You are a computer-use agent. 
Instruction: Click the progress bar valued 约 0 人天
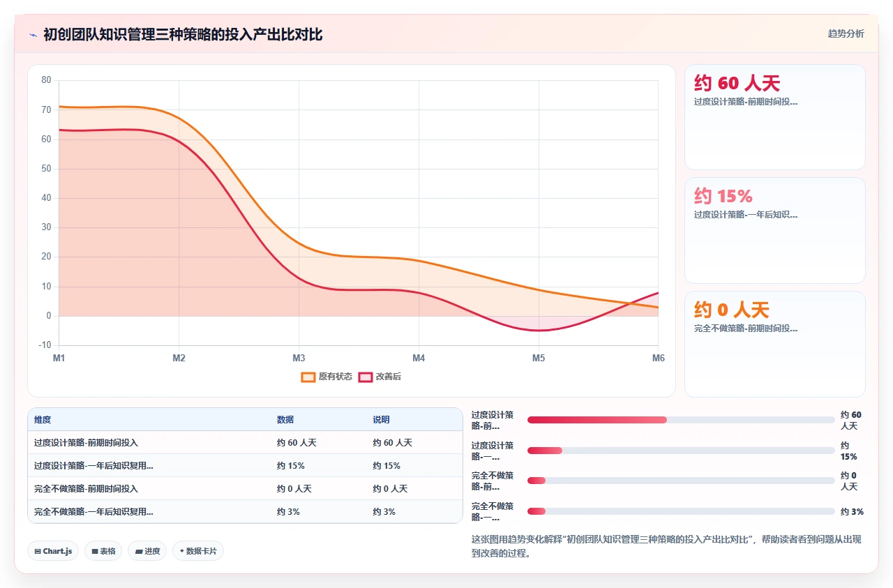click(x=681, y=481)
